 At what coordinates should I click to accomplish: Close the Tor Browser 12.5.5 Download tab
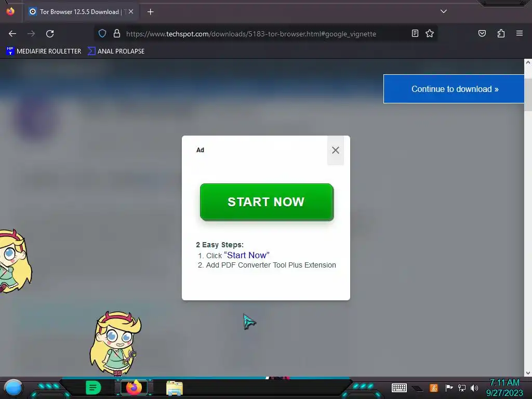131,11
